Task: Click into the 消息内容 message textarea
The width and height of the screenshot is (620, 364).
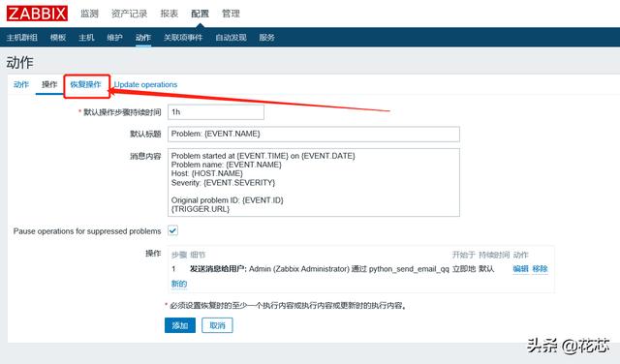Action: 314,182
